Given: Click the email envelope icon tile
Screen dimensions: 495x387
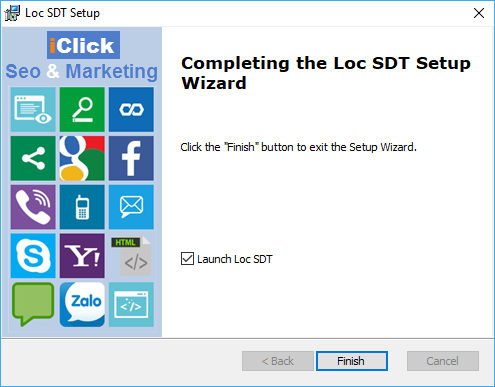Looking at the screenshot, I should coord(131,207).
